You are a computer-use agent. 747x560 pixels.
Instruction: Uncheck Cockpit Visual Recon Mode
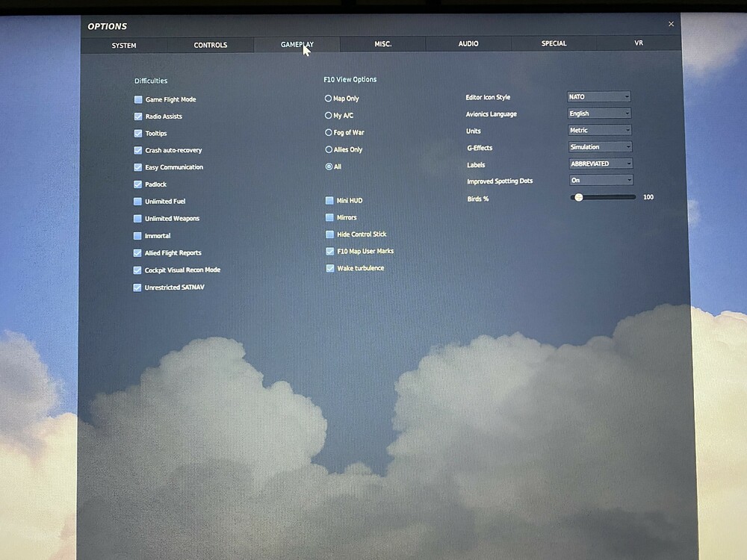[x=137, y=270]
